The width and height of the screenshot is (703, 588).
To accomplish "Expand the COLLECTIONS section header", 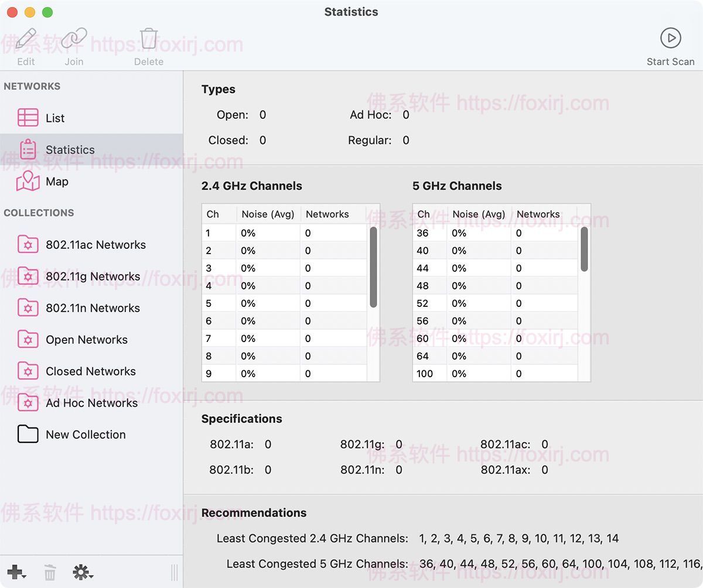I will (x=39, y=213).
